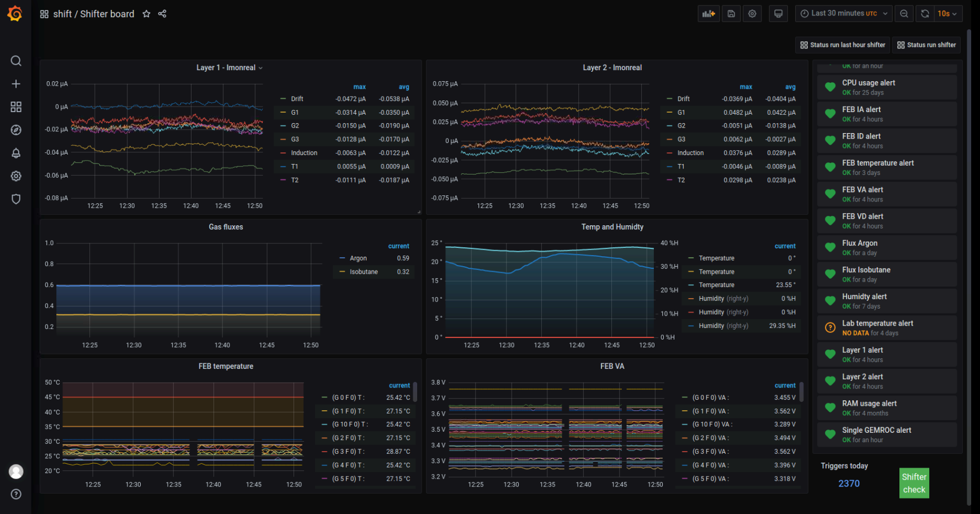Open the Explore compass icon
The width and height of the screenshot is (980, 514).
coord(16,130)
